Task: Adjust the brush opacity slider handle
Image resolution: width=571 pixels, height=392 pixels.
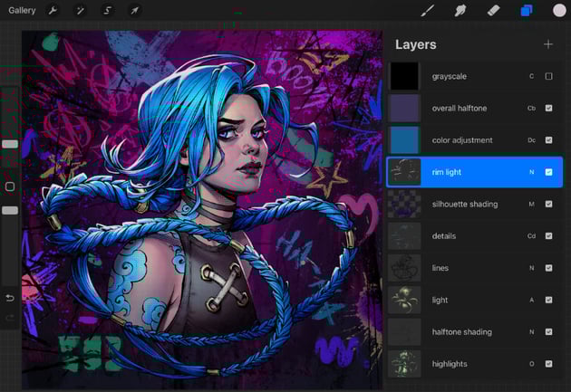Action: pyautogui.click(x=10, y=210)
